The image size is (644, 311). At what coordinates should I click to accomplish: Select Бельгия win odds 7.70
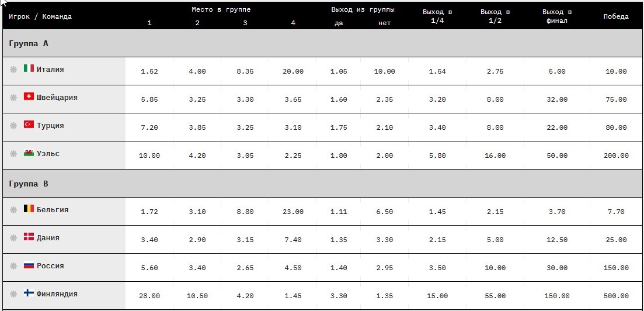615,212
